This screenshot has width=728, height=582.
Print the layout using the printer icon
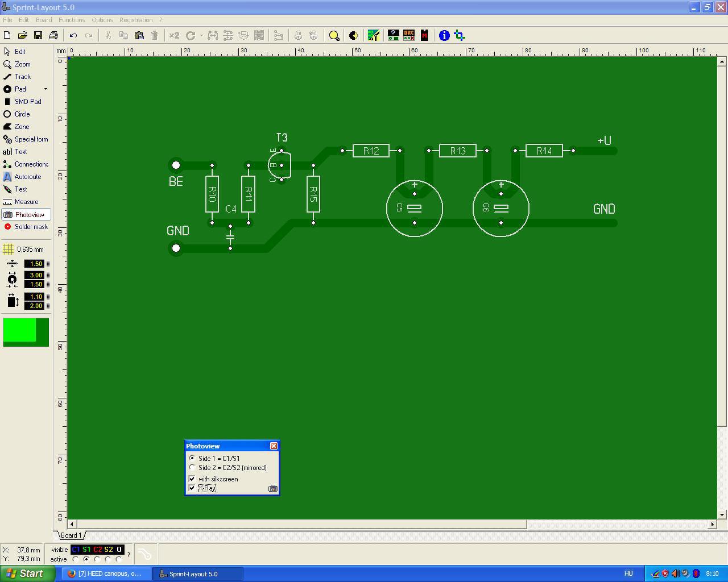pyautogui.click(x=53, y=35)
